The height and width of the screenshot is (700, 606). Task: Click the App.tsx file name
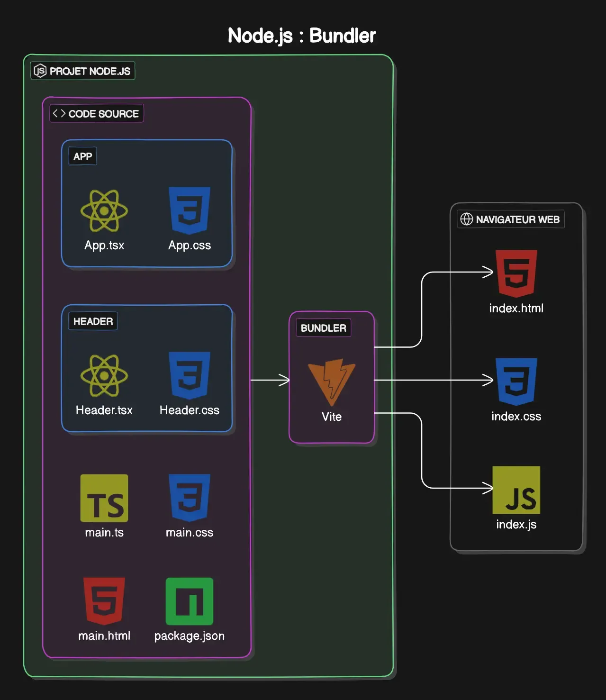click(104, 245)
